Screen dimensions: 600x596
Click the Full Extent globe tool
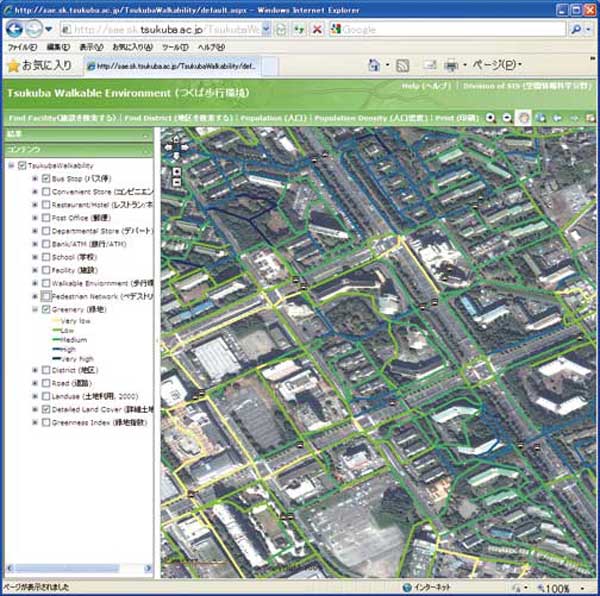tap(541, 118)
